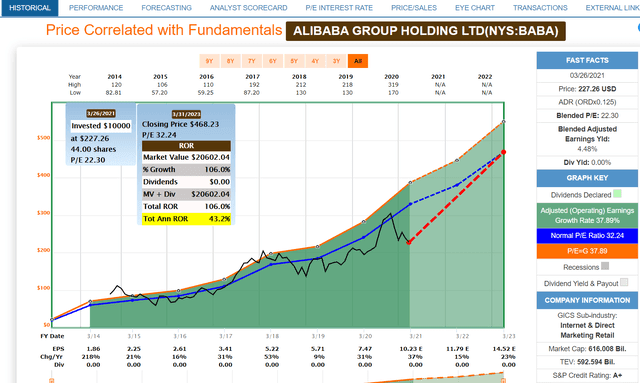This screenshot has height=383, width=640.
Task: Go to Analyst Scorecard tab
Action: [249, 8]
